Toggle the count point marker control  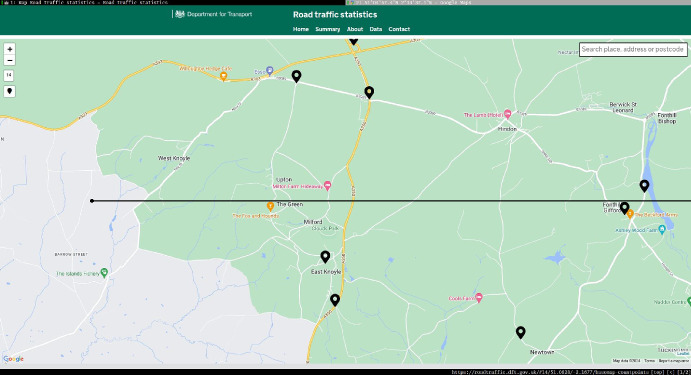(x=10, y=91)
